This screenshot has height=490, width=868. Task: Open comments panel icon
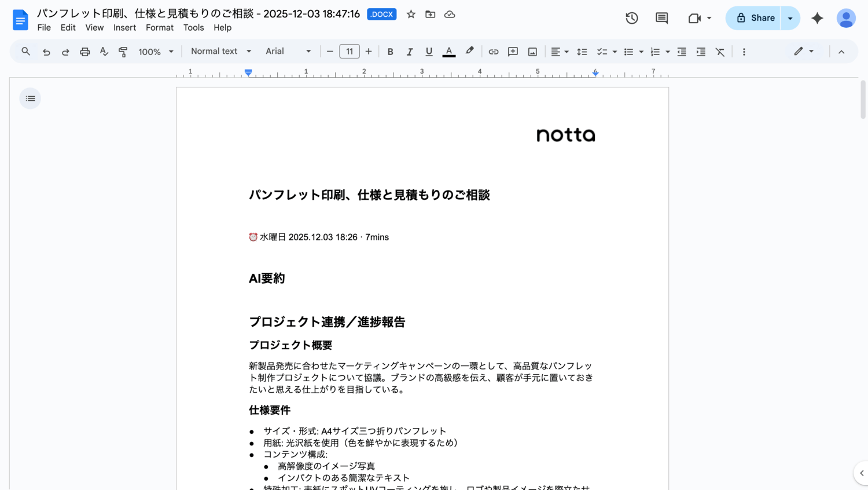(x=661, y=18)
